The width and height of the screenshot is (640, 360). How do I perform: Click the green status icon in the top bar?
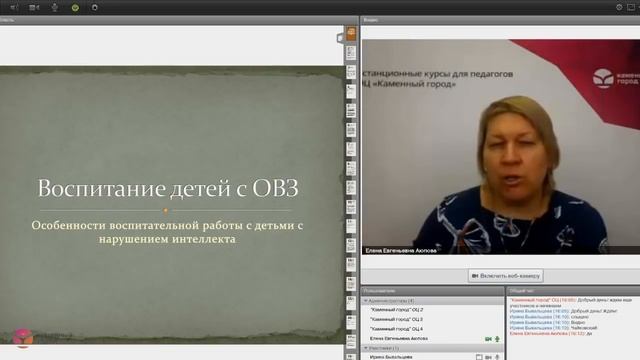tap(75, 8)
